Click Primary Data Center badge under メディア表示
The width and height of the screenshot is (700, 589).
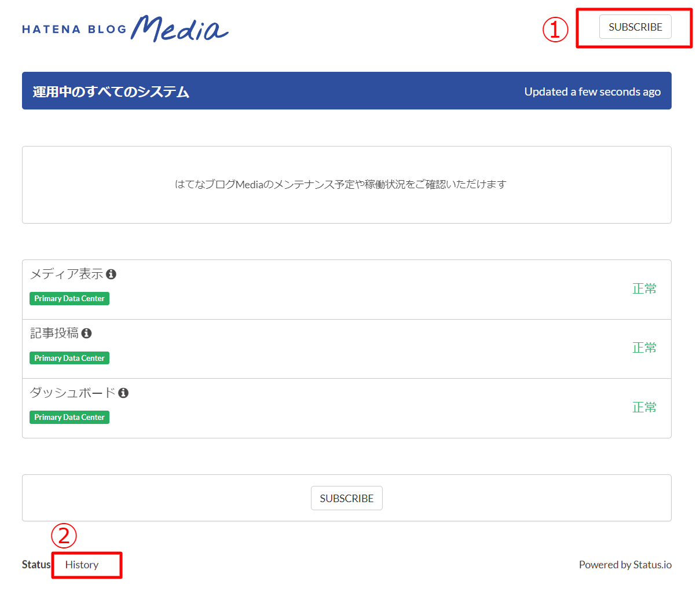(69, 299)
